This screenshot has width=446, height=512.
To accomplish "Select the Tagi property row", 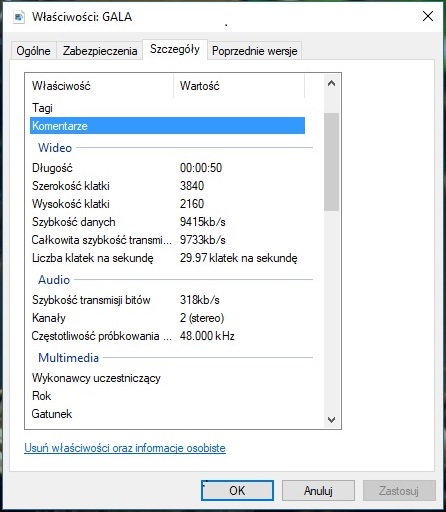I will click(x=167, y=108).
